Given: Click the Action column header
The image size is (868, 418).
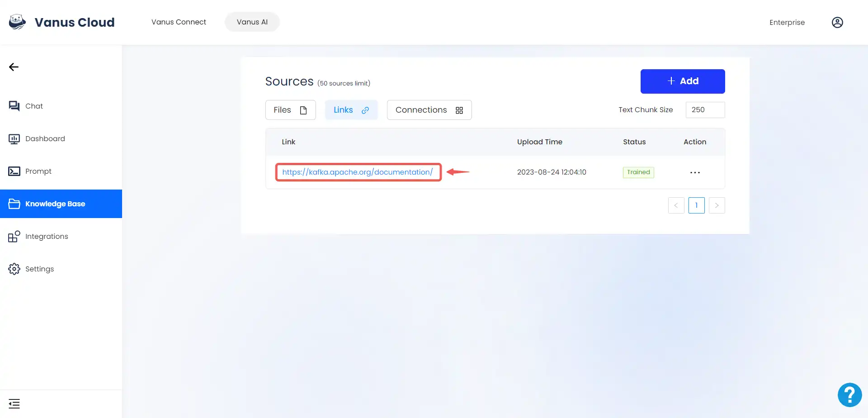Looking at the screenshot, I should point(695,142).
